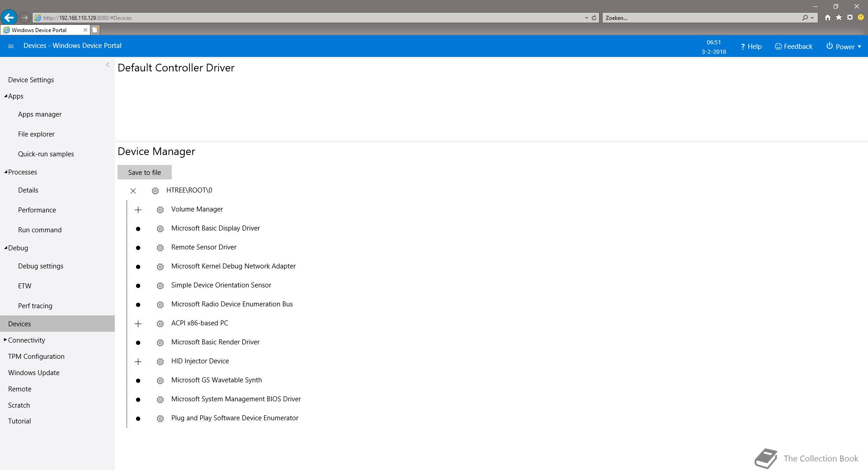Open a new browser tab
868x470 pixels.
[95, 30]
